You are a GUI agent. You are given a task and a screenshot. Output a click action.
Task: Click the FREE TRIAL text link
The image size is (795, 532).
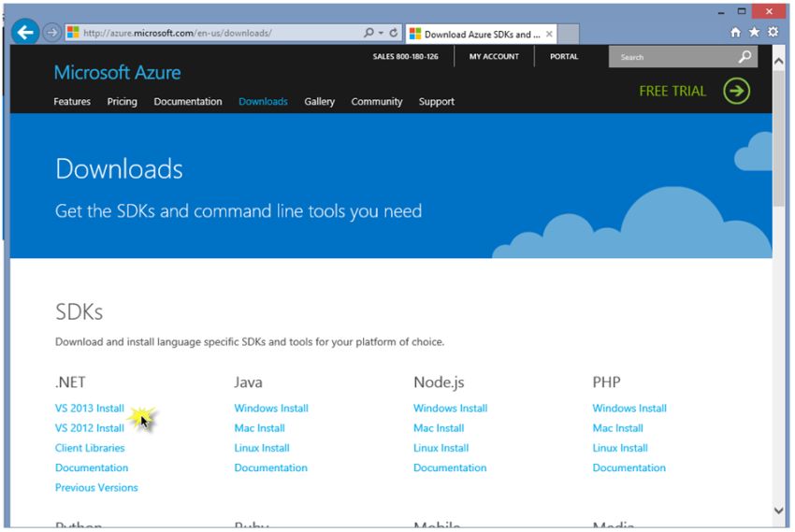click(x=672, y=92)
